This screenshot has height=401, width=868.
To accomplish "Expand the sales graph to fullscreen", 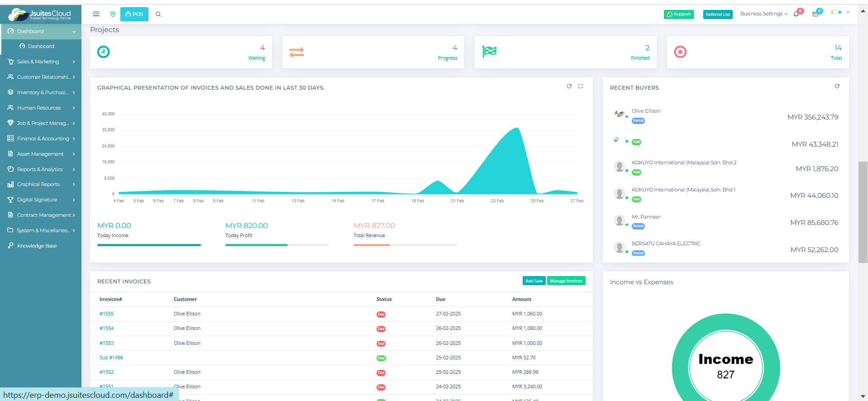I will [581, 86].
